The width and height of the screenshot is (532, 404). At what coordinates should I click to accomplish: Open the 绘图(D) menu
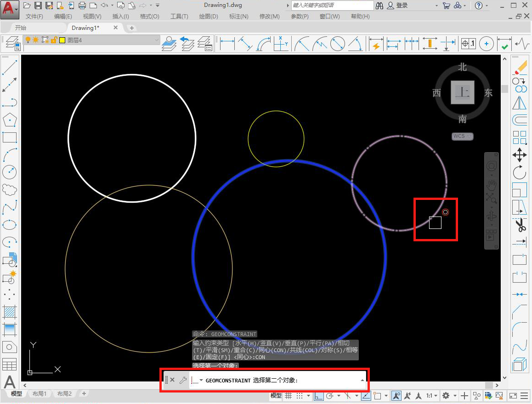coord(209,16)
